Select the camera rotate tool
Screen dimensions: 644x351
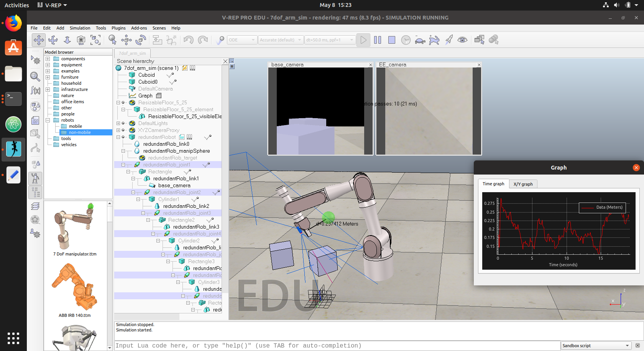pos(53,40)
